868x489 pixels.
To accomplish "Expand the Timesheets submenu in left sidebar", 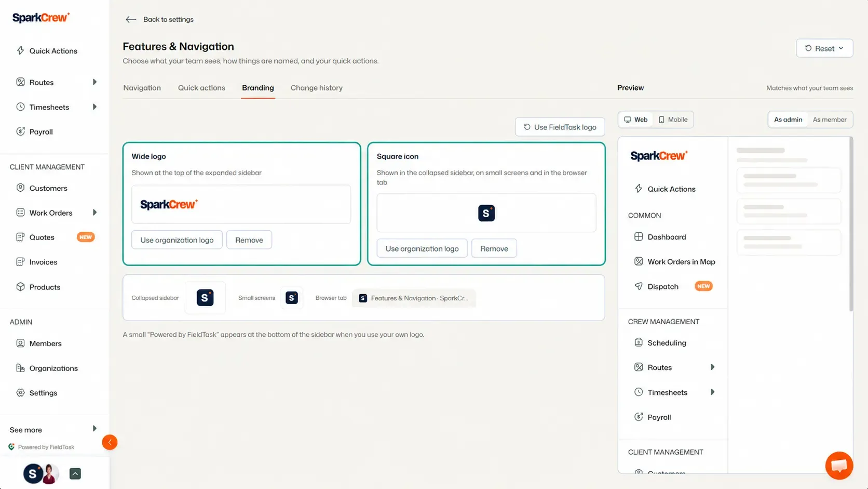I will [94, 107].
